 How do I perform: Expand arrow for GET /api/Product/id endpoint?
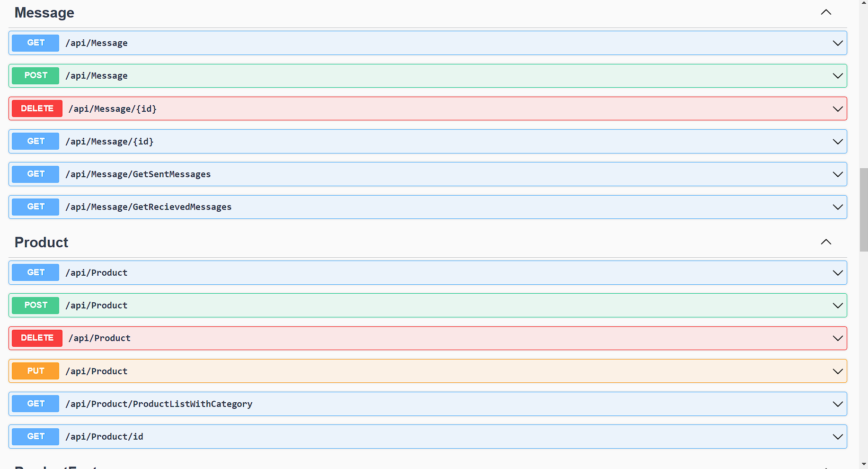pyautogui.click(x=837, y=437)
